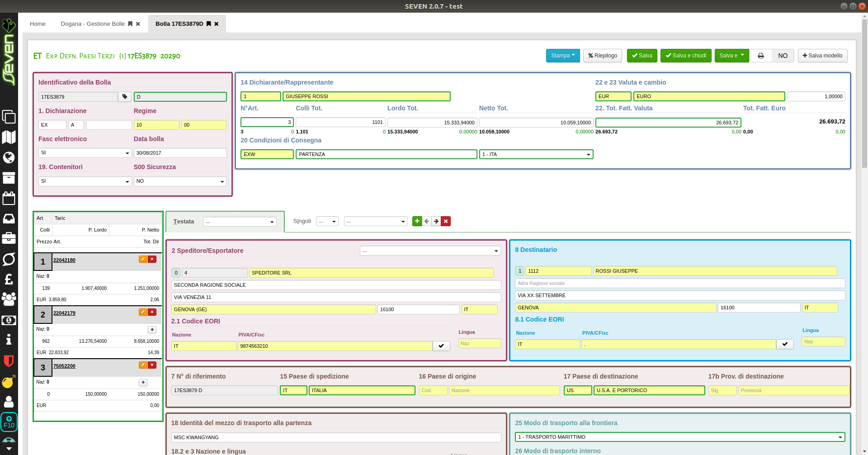Select the Bolla 17ES3879D tab
Image resolution: width=868 pixels, height=455 pixels.
click(179, 24)
